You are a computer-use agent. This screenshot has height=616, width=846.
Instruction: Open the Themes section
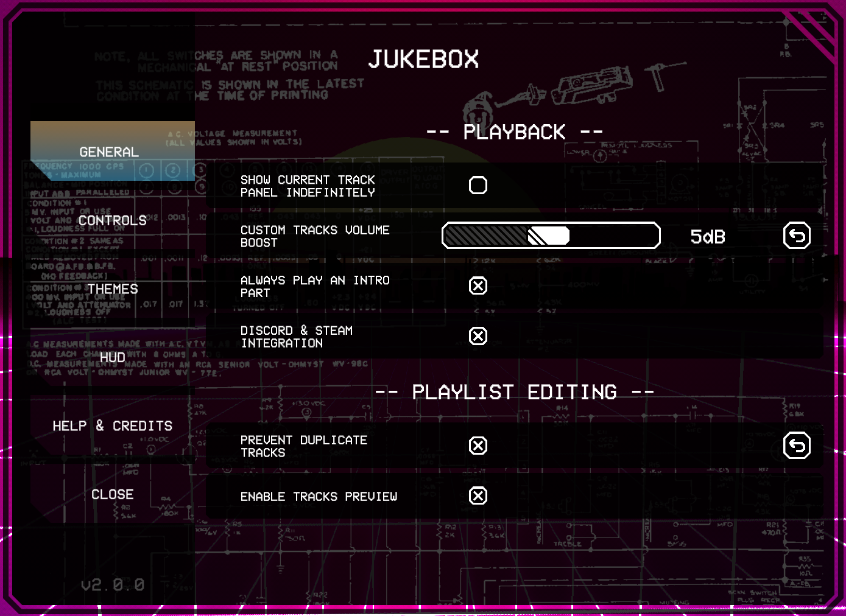point(112,289)
